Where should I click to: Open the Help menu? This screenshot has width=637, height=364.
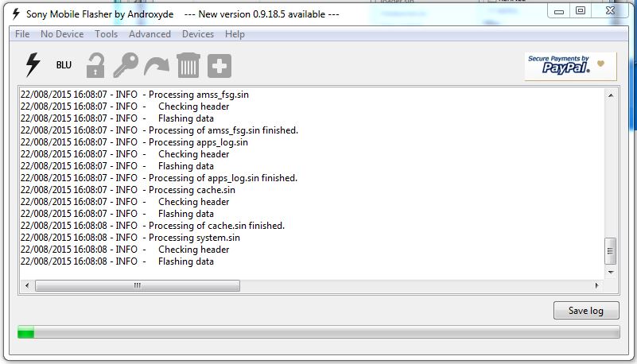coord(235,34)
